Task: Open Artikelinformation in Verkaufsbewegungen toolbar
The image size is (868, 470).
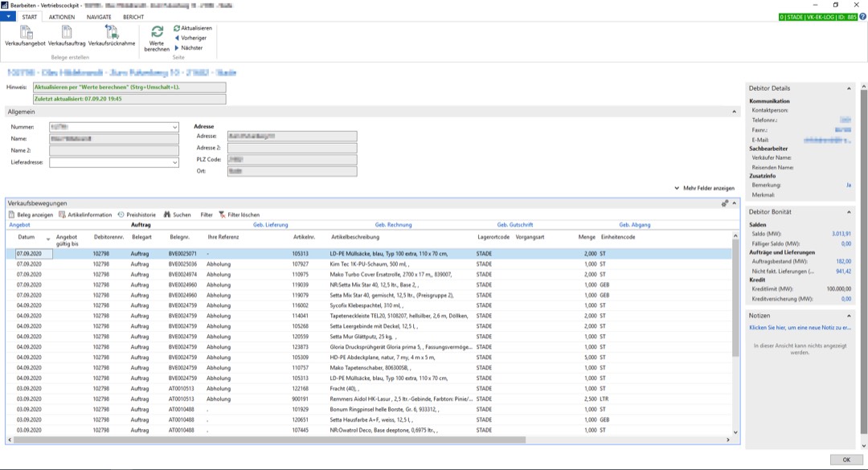Action: (x=85, y=215)
